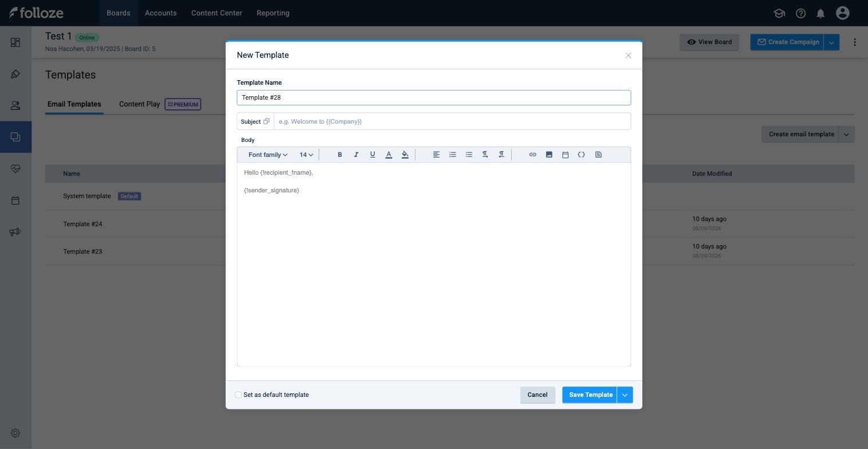Insert a bulleted list
Image resolution: width=868 pixels, height=449 pixels.
coord(469,155)
